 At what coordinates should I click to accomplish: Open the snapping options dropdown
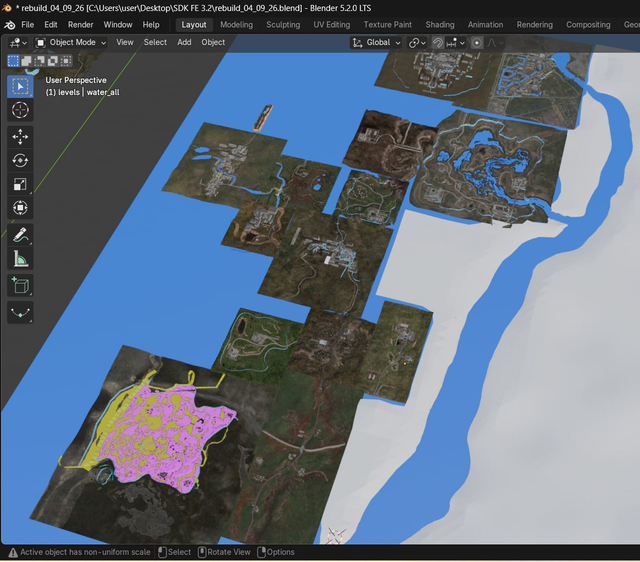[456, 43]
